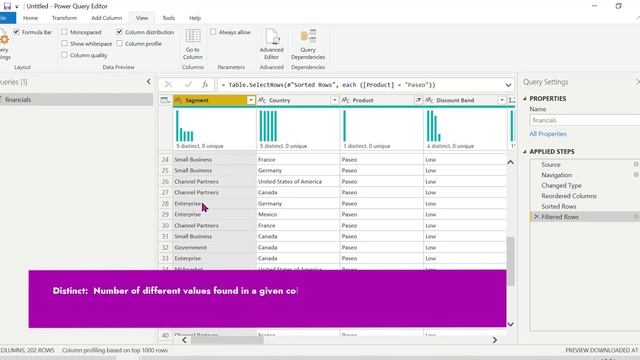The width and height of the screenshot is (640, 360).
Task: Enable Column profile checkbox
Action: click(119, 43)
